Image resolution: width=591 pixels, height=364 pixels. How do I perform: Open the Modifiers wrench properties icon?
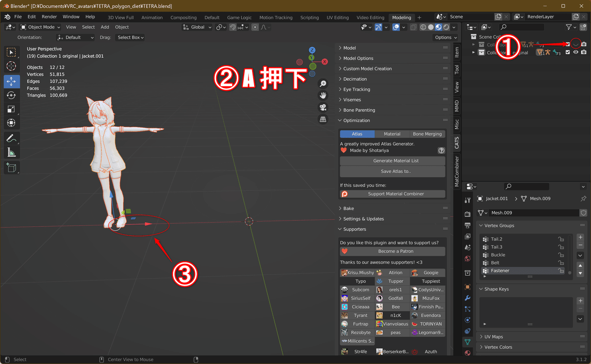[x=467, y=298]
